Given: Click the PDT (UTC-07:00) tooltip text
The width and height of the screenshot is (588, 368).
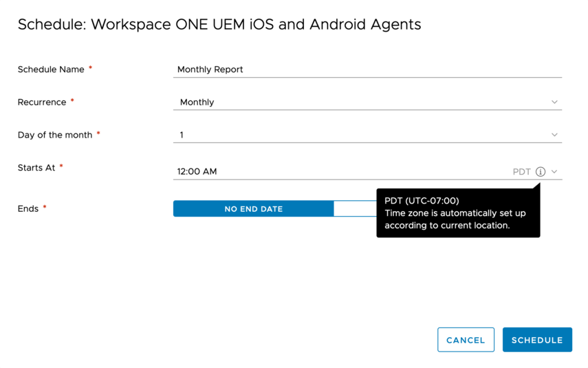Looking at the screenshot, I should (422, 201).
